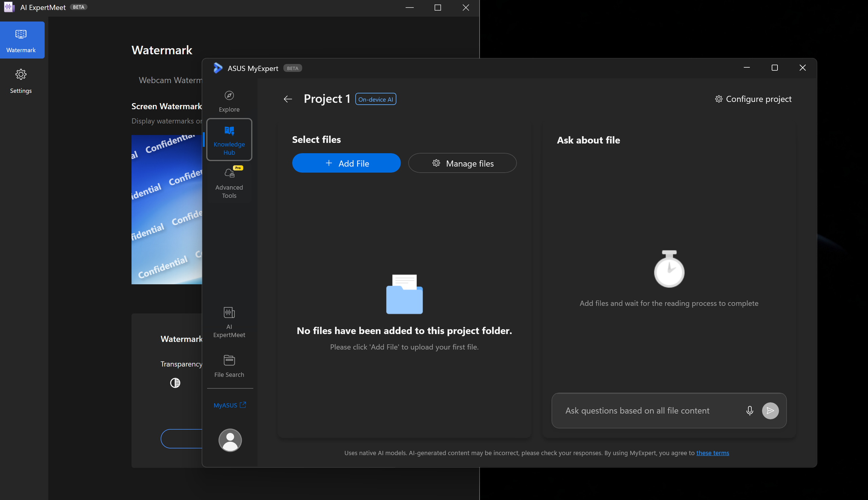Viewport: 868px width, 500px height.
Task: Maximize the ASUS MyExpert window
Action: [774, 68]
